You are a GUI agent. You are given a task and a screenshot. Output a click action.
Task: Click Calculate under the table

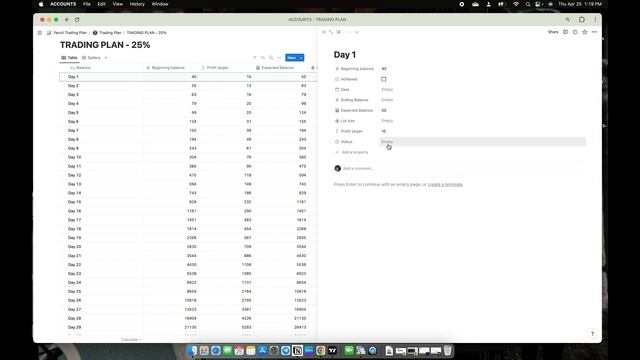[x=131, y=340]
